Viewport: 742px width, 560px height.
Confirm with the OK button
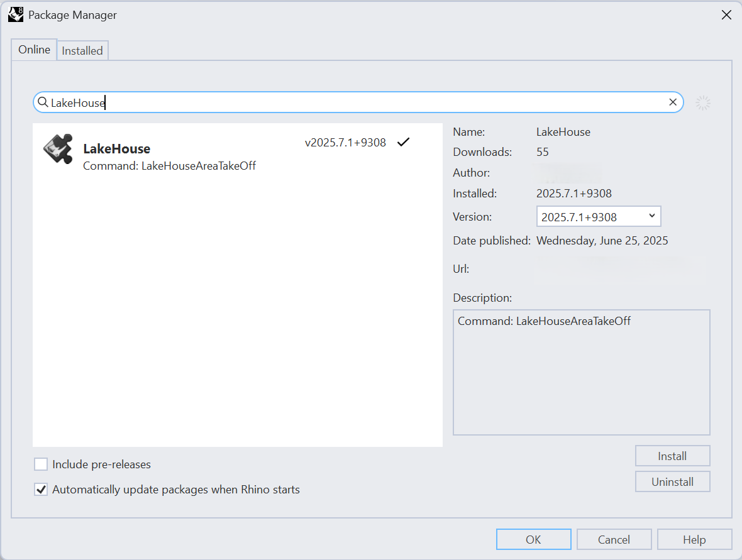pos(533,539)
